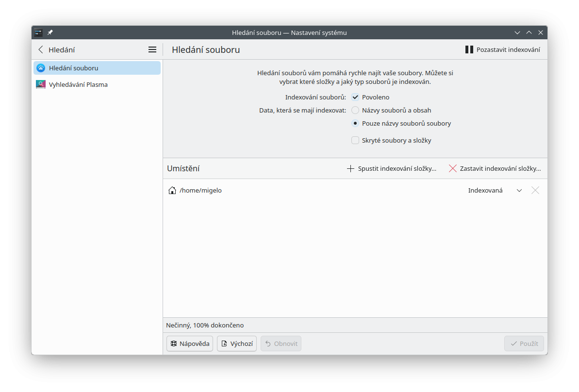This screenshot has width=579, height=392.
Task: Enable Skryté soubory a složky checkbox
Action: [x=355, y=141]
